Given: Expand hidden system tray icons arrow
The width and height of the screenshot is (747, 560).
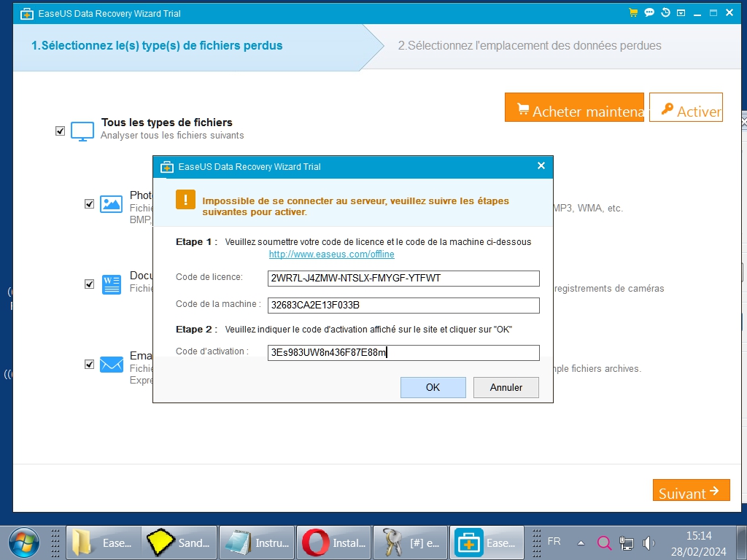Looking at the screenshot, I should [581, 542].
